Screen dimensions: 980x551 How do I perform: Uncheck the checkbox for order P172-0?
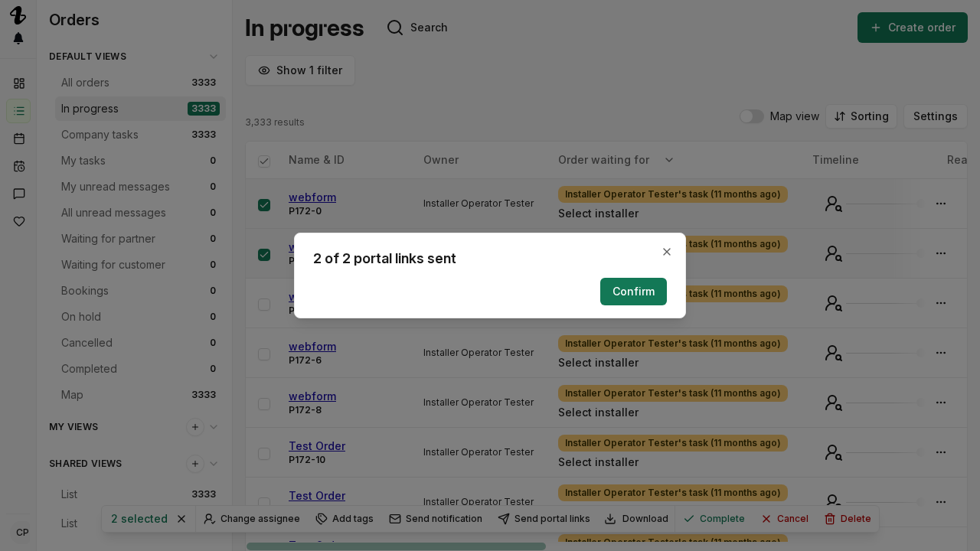click(264, 205)
